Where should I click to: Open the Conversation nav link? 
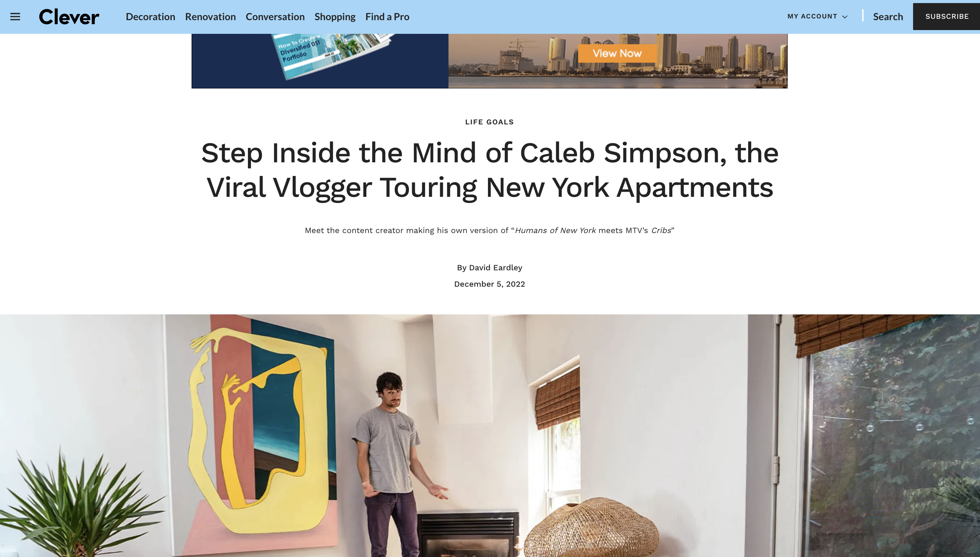click(x=275, y=16)
